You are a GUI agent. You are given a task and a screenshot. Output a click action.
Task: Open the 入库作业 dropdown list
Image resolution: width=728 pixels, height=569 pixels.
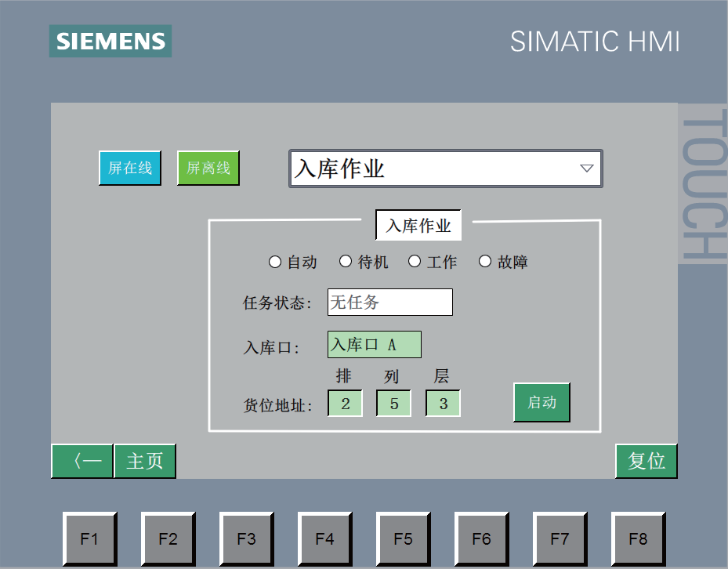[x=445, y=168]
